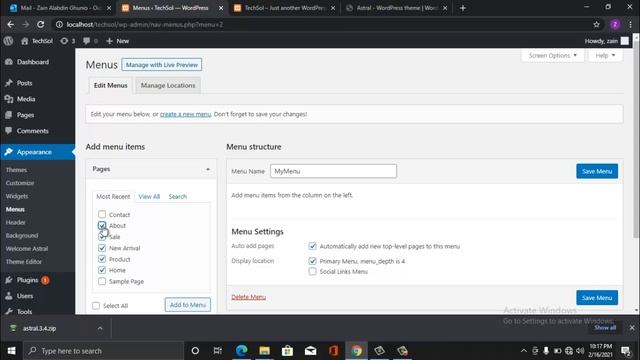Toggle Primary Menu display location
640x360 pixels.
click(x=312, y=261)
